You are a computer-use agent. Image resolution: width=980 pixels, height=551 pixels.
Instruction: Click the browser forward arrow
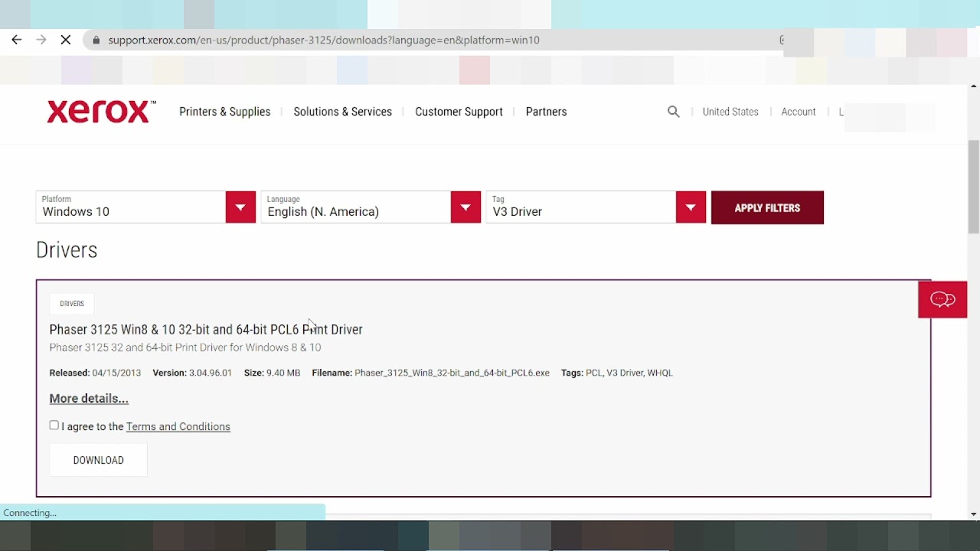click(41, 40)
